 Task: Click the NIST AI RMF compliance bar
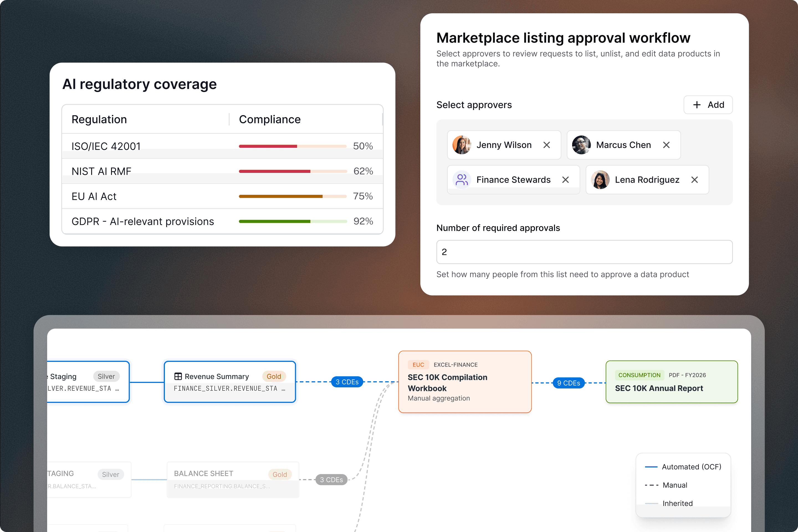(293, 171)
